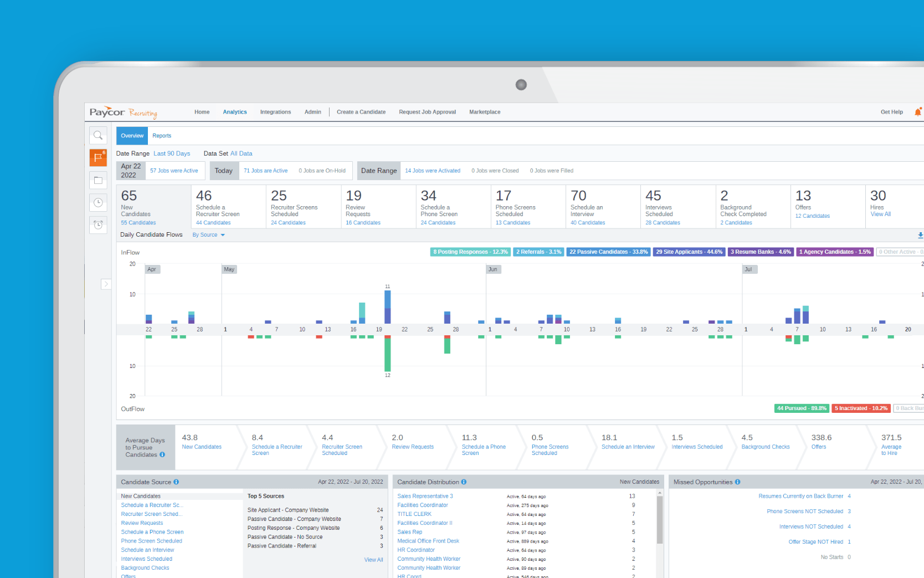This screenshot has height=578, width=924.
Task: Open the By Source dropdown
Action: (x=208, y=235)
